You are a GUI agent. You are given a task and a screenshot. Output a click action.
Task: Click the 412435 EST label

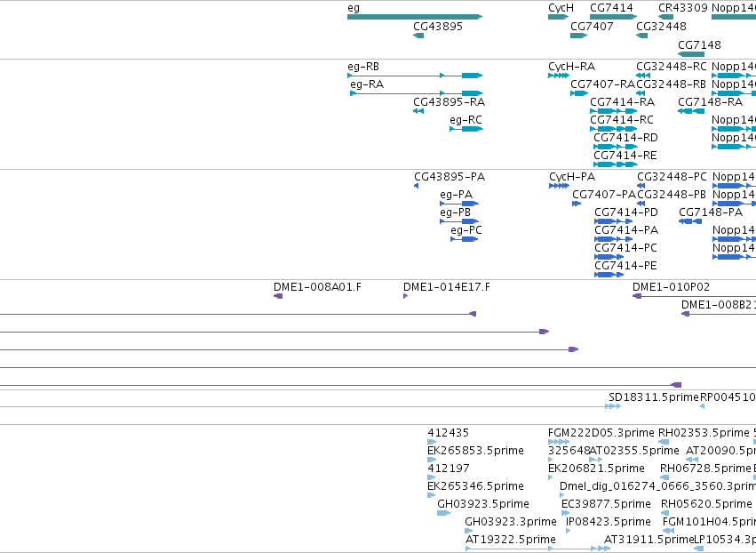[448, 433]
